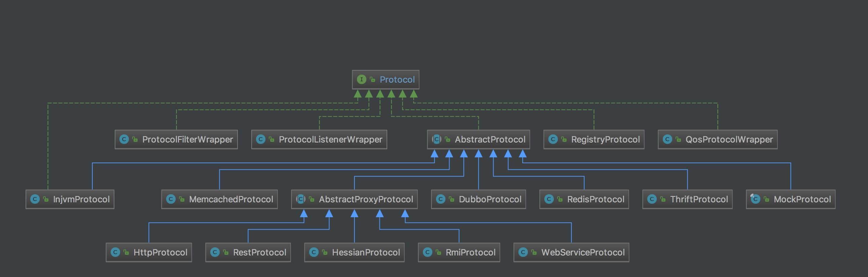Select the MemcachedProtocol class node
868x277 pixels.
220,199
